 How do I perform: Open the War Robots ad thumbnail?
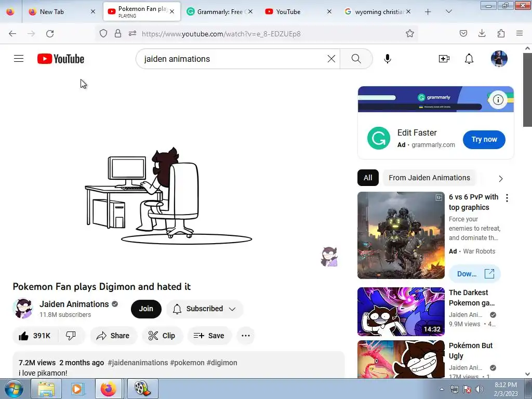[401, 235]
